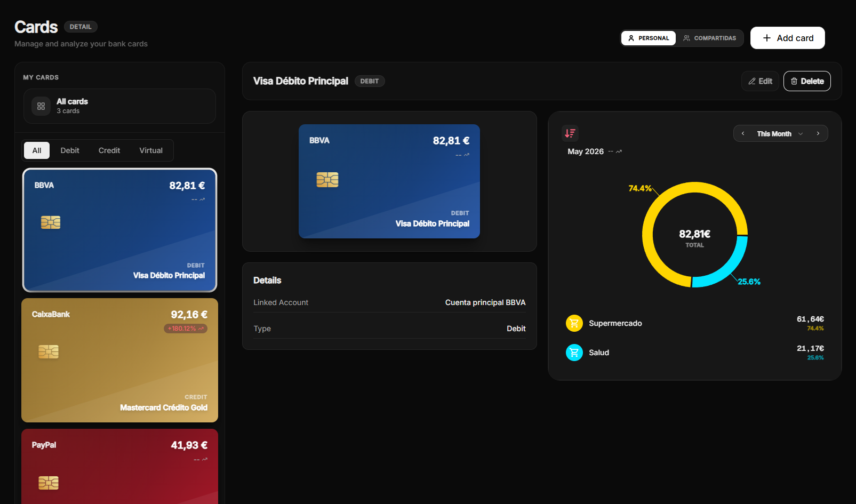Image resolution: width=856 pixels, height=504 pixels.
Task: Click the trend arrow next to May 2026
Action: tap(619, 152)
